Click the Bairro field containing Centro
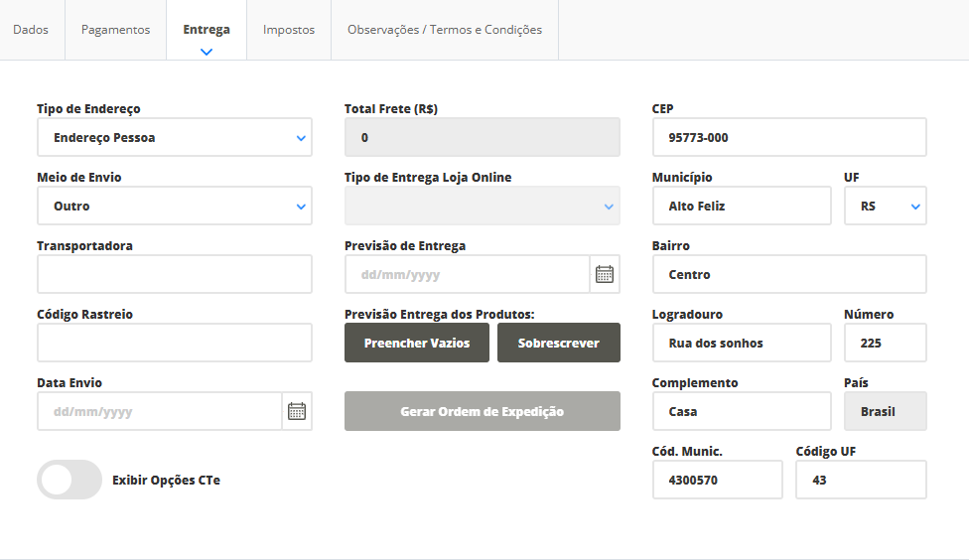The width and height of the screenshot is (969, 560). [x=789, y=274]
